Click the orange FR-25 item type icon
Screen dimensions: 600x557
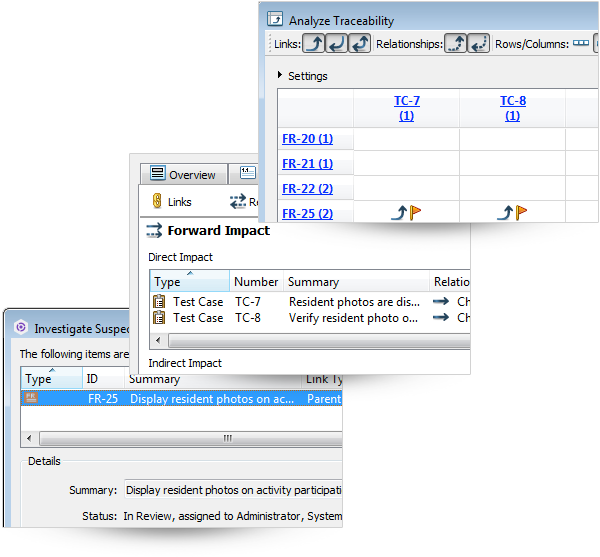(31, 398)
